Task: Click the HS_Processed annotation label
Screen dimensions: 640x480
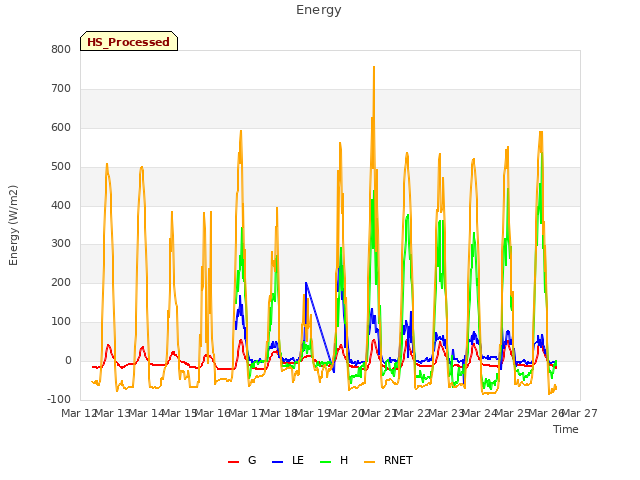Action: 129,41
